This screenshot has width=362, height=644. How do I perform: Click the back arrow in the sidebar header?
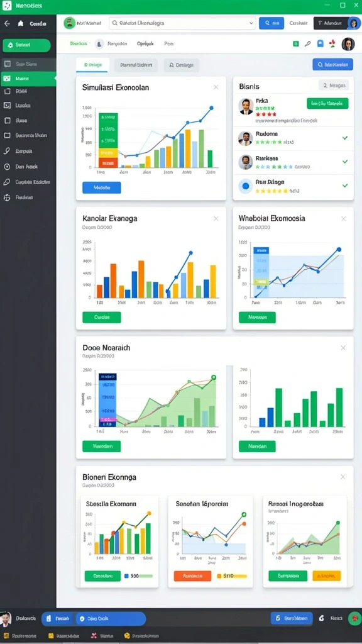pos(7,24)
